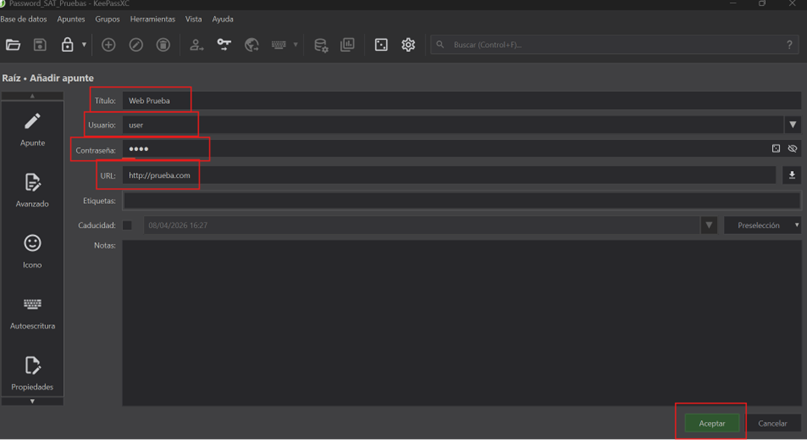Open application settings gear icon

[x=408, y=45]
